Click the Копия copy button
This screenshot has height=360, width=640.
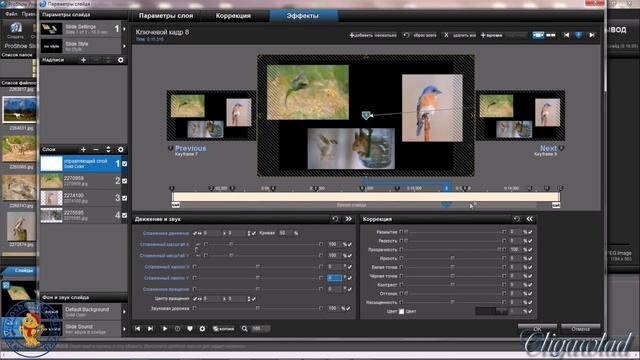[x=224, y=329]
